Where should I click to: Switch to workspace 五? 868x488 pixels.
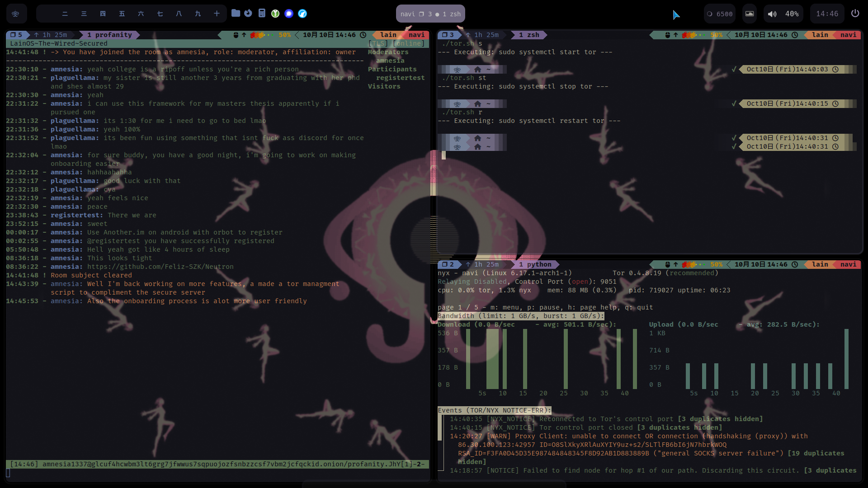pyautogui.click(x=122, y=14)
